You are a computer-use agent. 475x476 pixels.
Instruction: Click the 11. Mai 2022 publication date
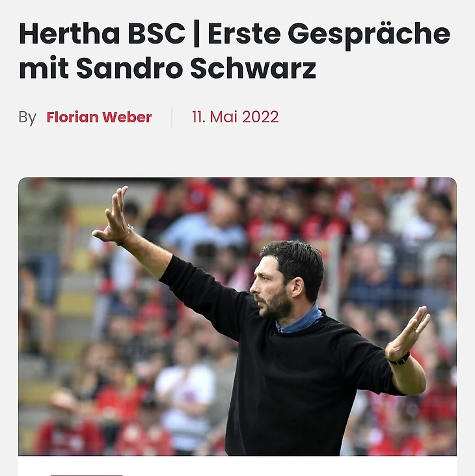(235, 117)
